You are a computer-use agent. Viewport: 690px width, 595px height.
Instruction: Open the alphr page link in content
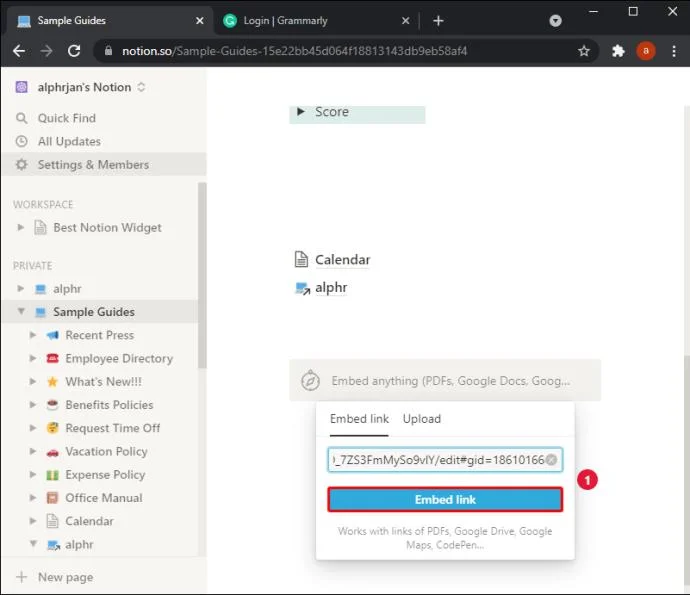point(331,287)
